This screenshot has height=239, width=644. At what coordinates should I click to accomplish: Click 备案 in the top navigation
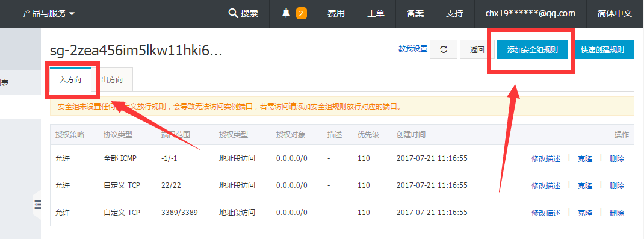tap(415, 14)
